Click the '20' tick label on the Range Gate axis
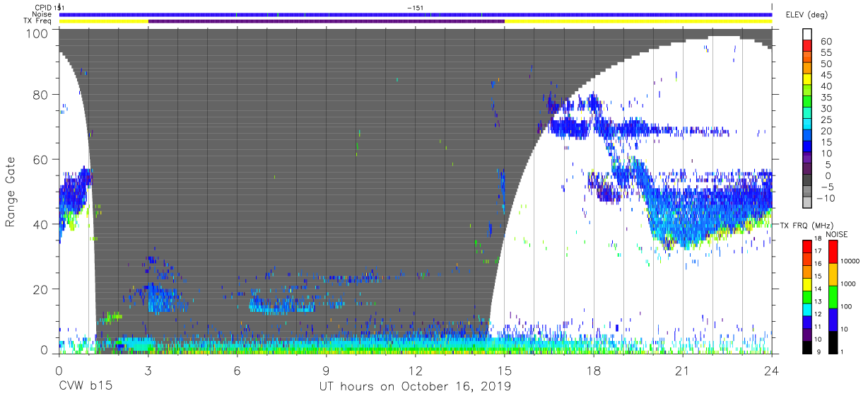Image resolution: width=868 pixels, height=401 pixels. (40, 288)
